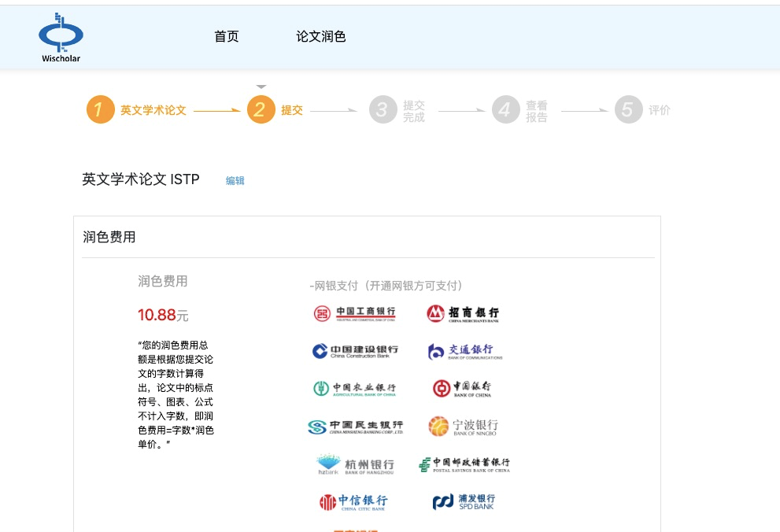
Task: Choose 宁波银行 Bank of Ningbo logo
Action: 463,427
